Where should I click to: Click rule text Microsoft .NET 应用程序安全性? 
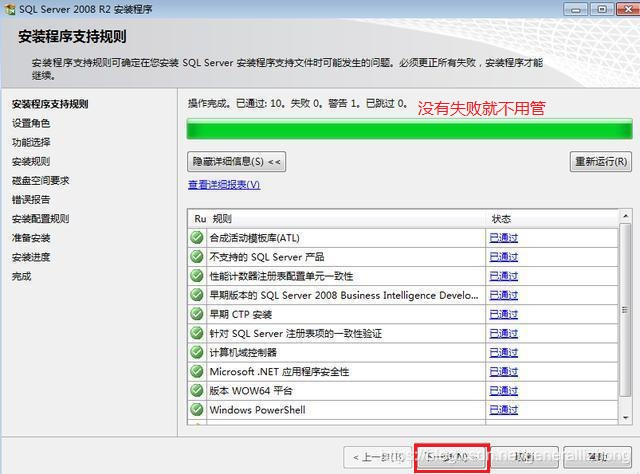point(279,372)
